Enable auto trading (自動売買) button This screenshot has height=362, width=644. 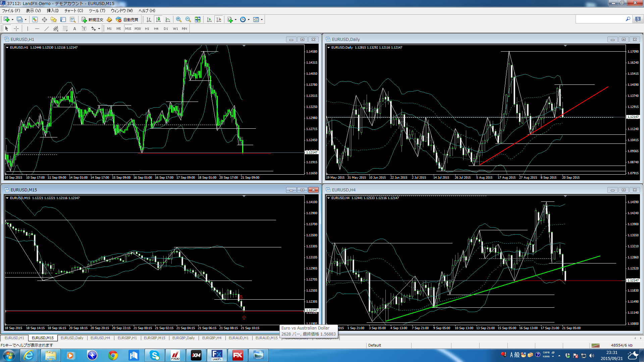pos(127,19)
